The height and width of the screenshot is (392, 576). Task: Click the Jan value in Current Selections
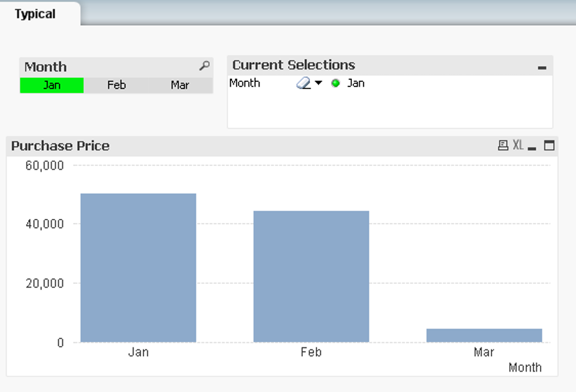[356, 83]
